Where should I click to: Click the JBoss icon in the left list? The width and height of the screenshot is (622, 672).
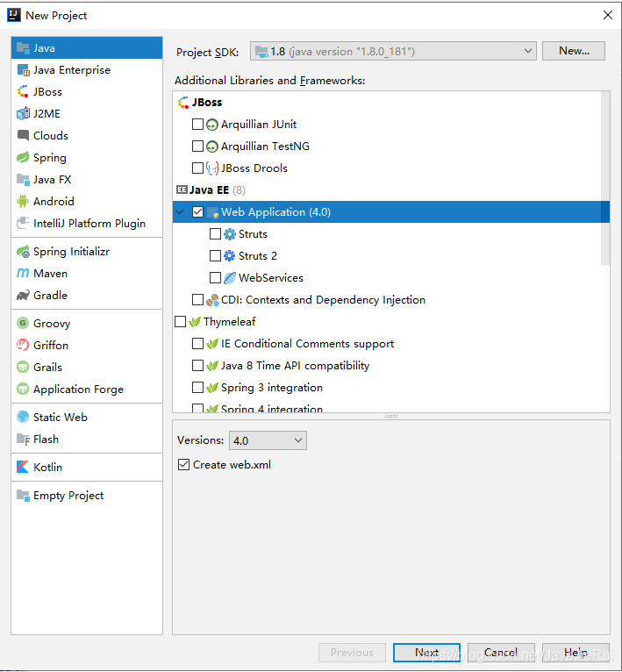pyautogui.click(x=23, y=92)
